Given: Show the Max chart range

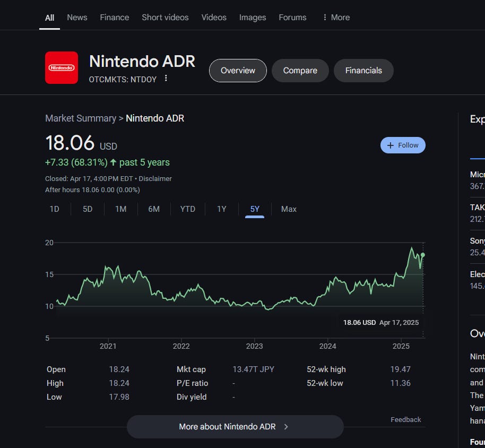Looking at the screenshot, I should pyautogui.click(x=289, y=209).
